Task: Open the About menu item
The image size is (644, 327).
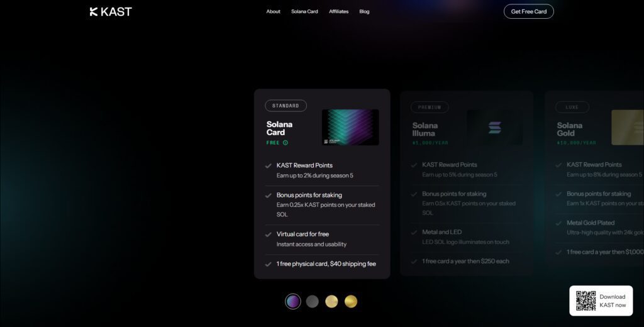Action: (x=273, y=11)
